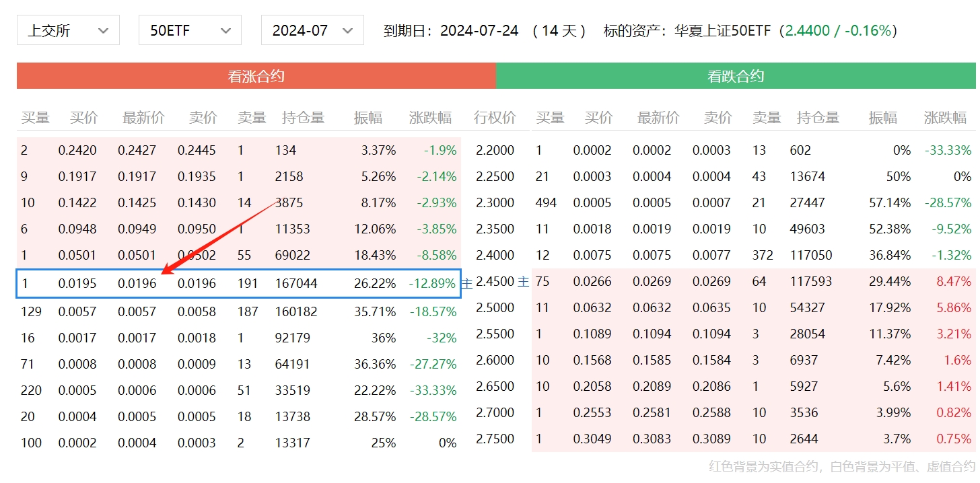
Task: Select the red 看涨合约 header tab
Action: coord(256,76)
